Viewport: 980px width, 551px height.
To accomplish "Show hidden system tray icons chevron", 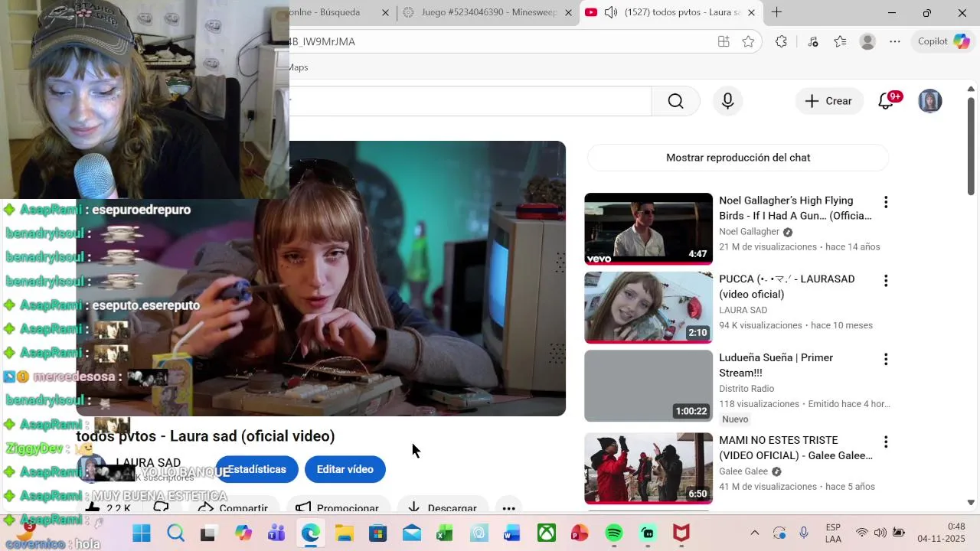I will click(754, 533).
